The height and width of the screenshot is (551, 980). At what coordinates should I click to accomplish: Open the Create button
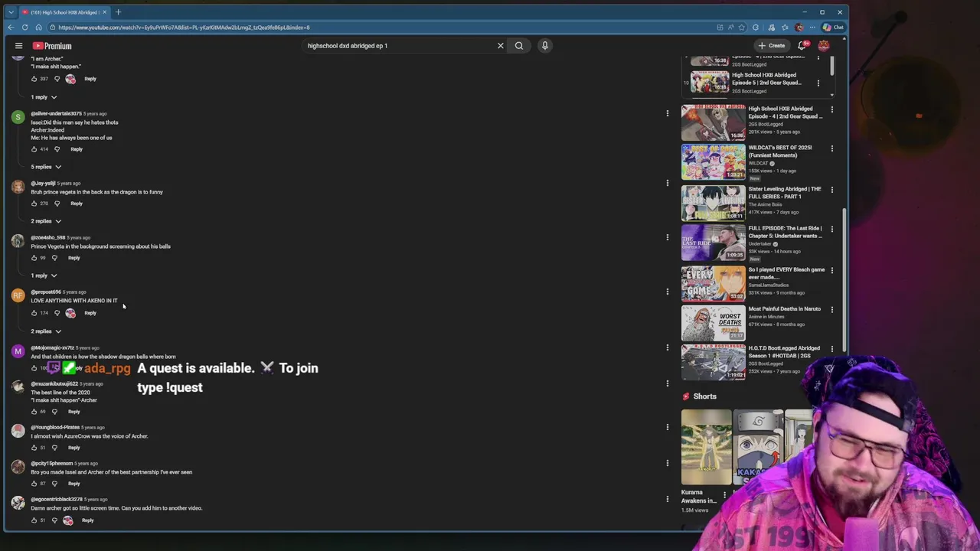click(772, 46)
